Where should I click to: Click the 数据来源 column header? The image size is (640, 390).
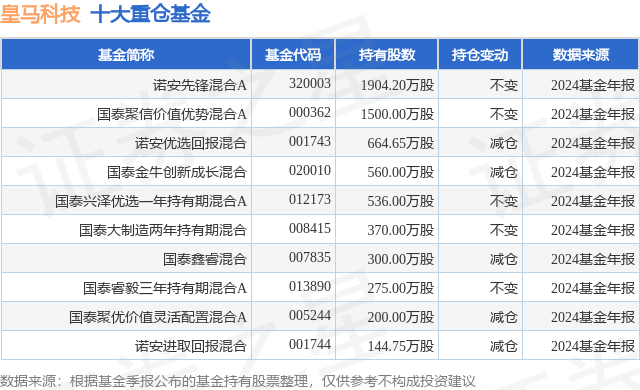point(581,54)
